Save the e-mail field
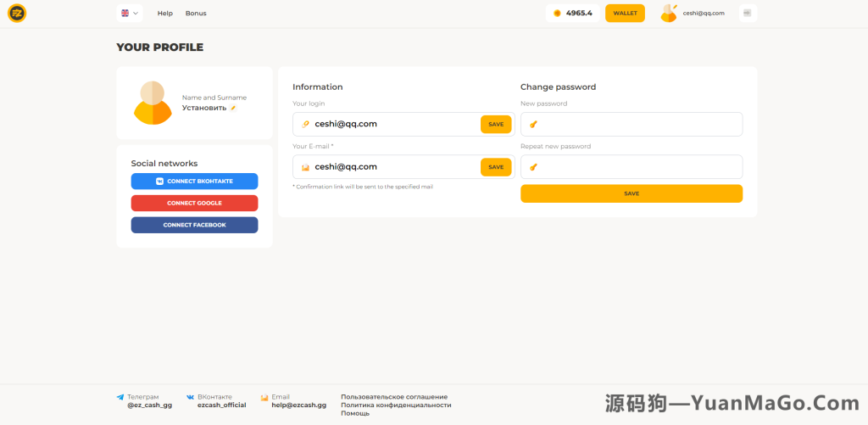This screenshot has width=868, height=425. (x=496, y=167)
